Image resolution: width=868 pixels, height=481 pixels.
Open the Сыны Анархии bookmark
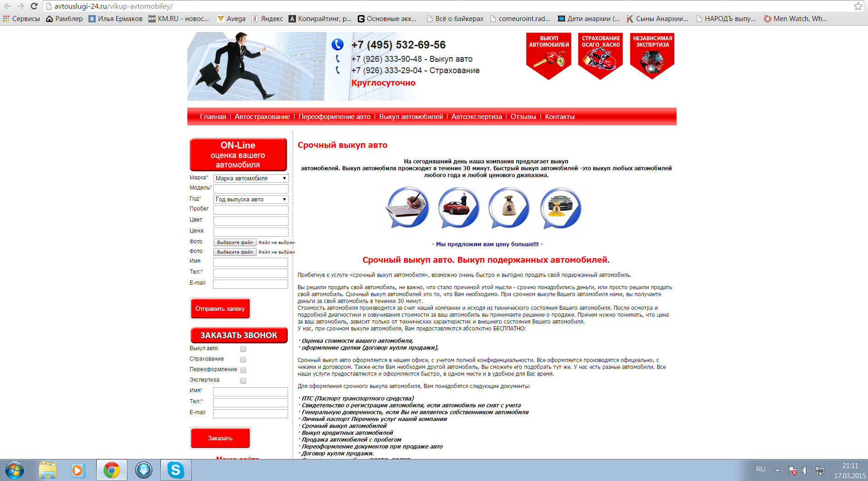(657, 19)
